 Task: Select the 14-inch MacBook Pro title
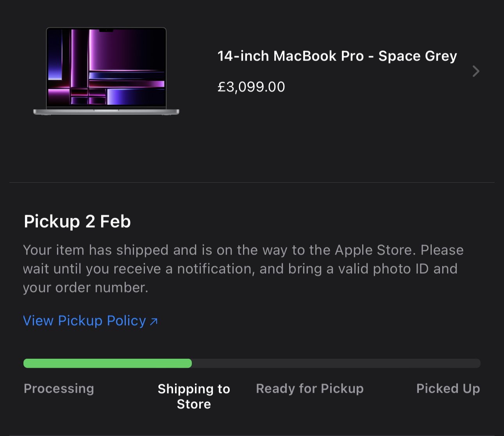click(x=337, y=56)
